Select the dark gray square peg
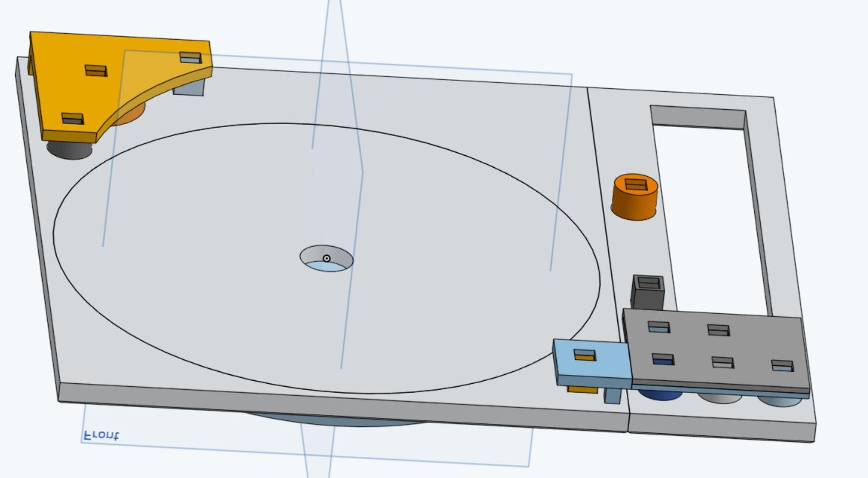 click(x=647, y=299)
